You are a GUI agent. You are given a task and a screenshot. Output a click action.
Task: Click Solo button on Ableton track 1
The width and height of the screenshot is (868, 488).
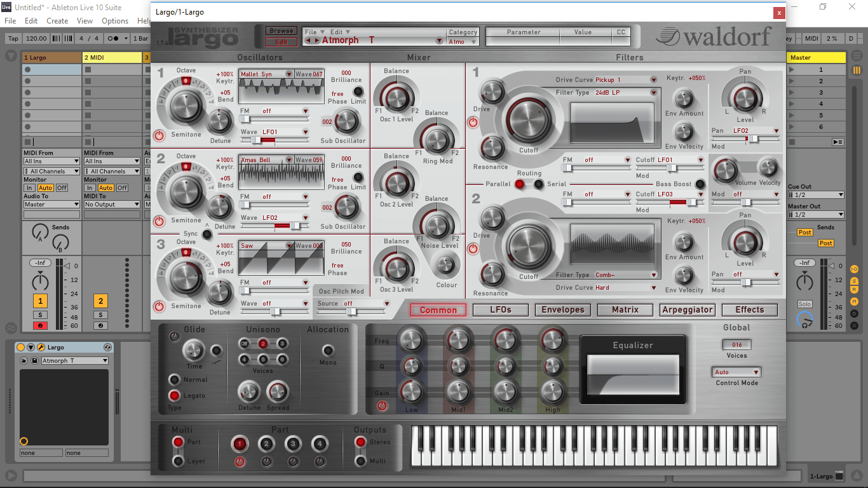click(40, 315)
